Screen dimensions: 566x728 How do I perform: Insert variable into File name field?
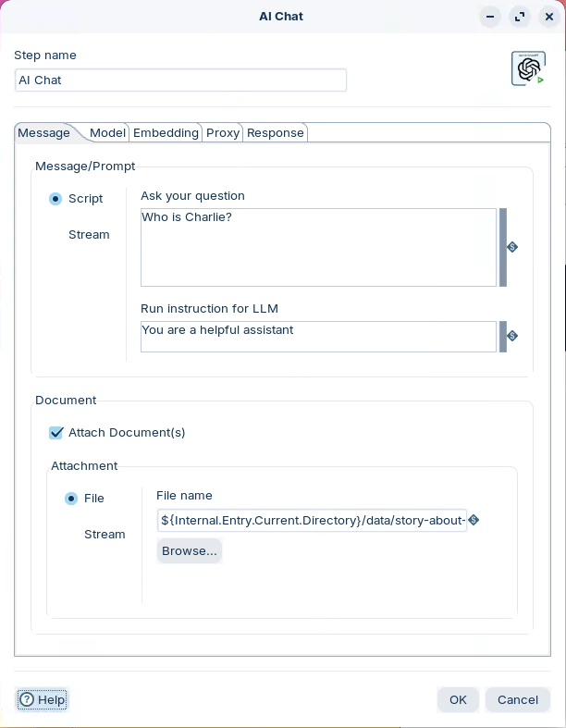coord(474,520)
